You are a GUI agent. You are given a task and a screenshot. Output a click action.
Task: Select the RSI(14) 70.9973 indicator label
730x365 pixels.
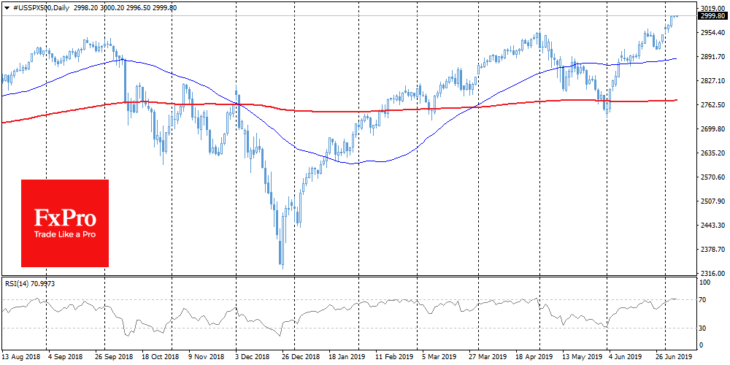(x=29, y=284)
